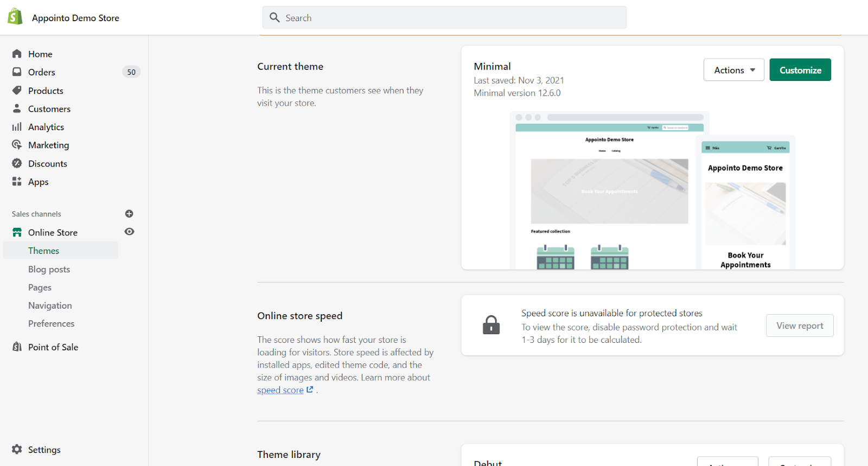Open Discounts in the sidebar
Screen dimensions: 868x466
point(48,163)
